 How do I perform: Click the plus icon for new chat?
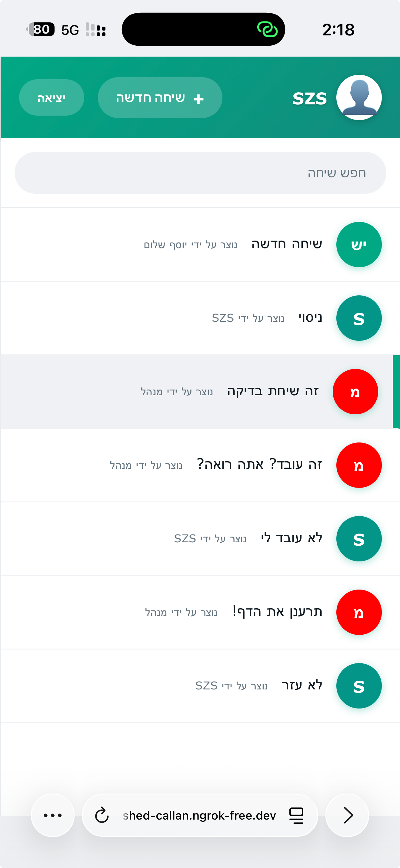[x=199, y=99]
